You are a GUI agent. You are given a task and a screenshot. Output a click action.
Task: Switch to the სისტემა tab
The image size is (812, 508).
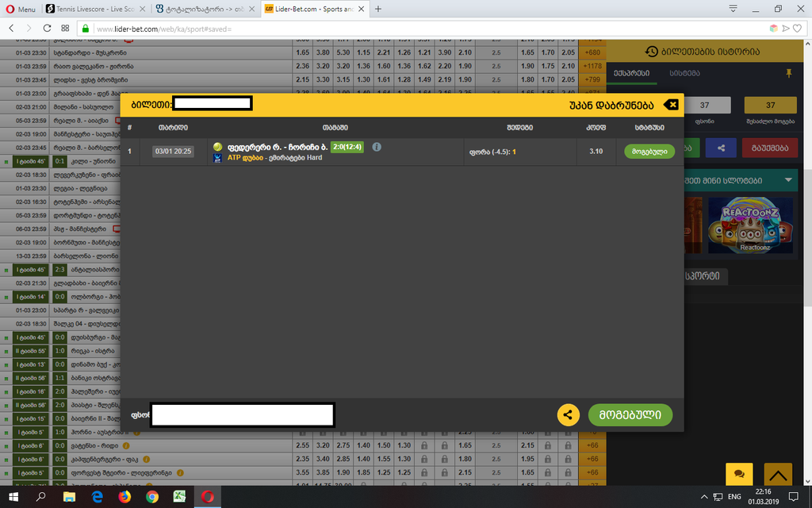click(x=684, y=73)
